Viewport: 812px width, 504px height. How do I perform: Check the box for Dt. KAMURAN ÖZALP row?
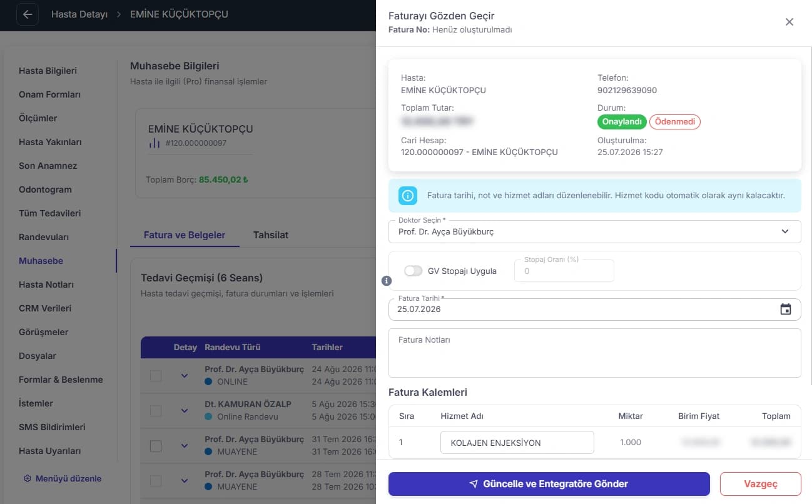(x=156, y=411)
